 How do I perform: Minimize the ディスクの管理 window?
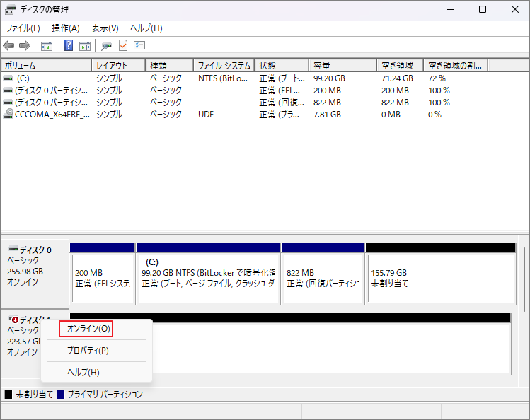point(451,9)
